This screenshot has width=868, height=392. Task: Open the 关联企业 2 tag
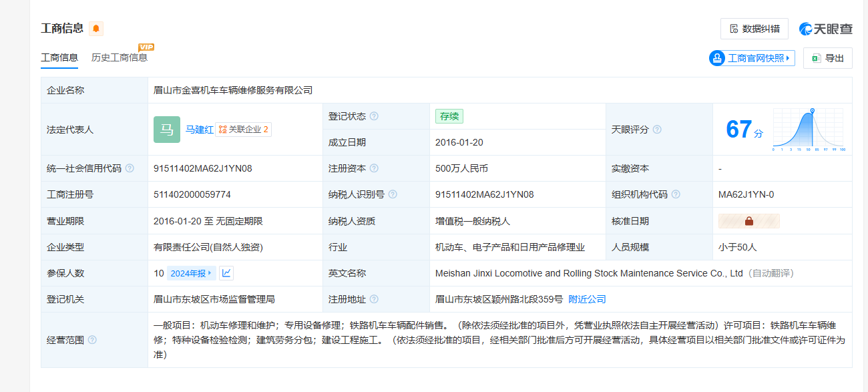[243, 130]
